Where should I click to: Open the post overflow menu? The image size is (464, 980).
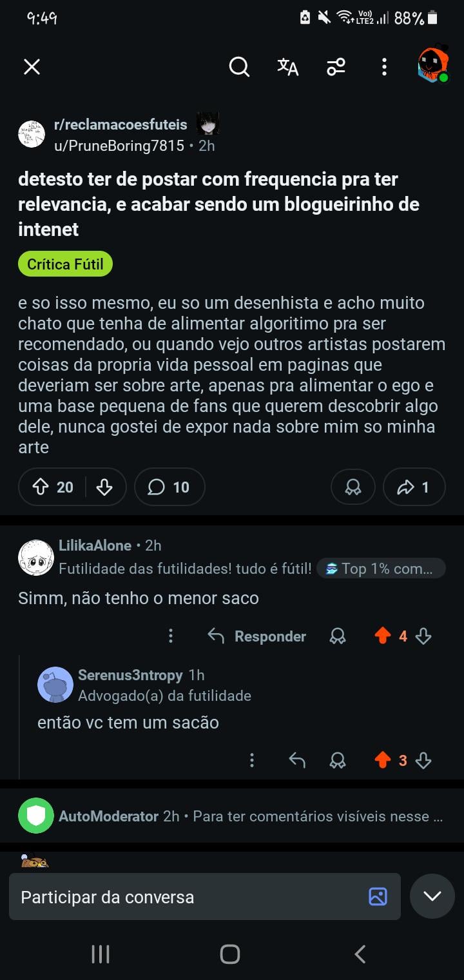(x=384, y=66)
